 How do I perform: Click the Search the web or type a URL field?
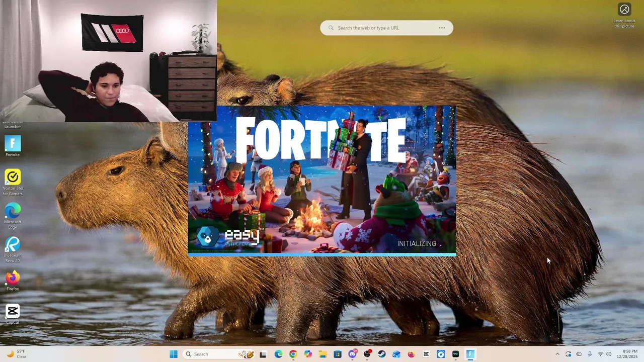(386, 28)
